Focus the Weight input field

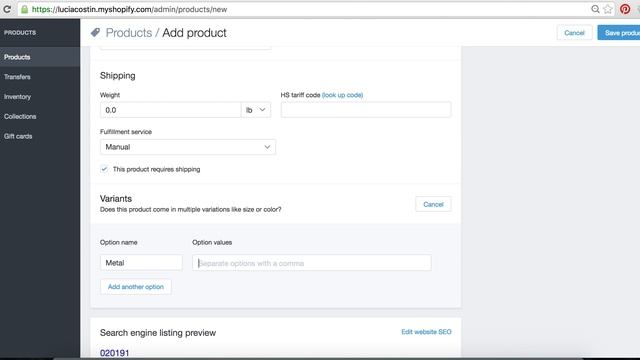[x=171, y=110]
